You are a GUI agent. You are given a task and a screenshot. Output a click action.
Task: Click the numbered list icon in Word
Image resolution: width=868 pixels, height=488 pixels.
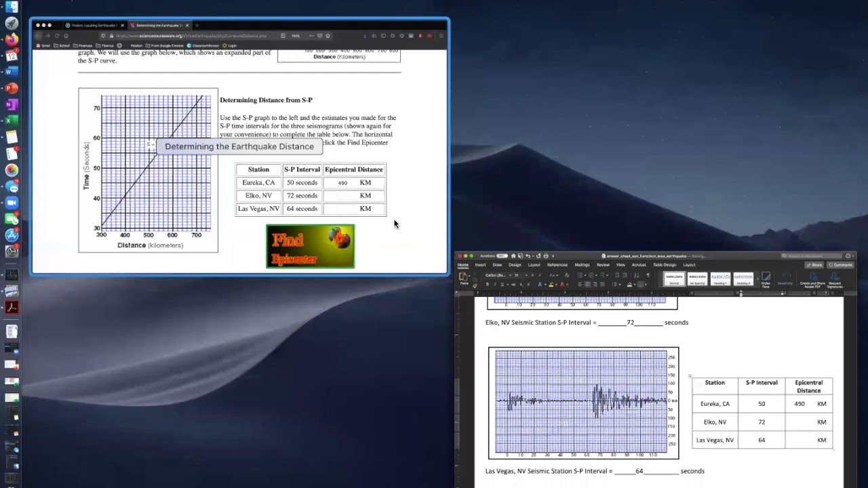click(591, 275)
